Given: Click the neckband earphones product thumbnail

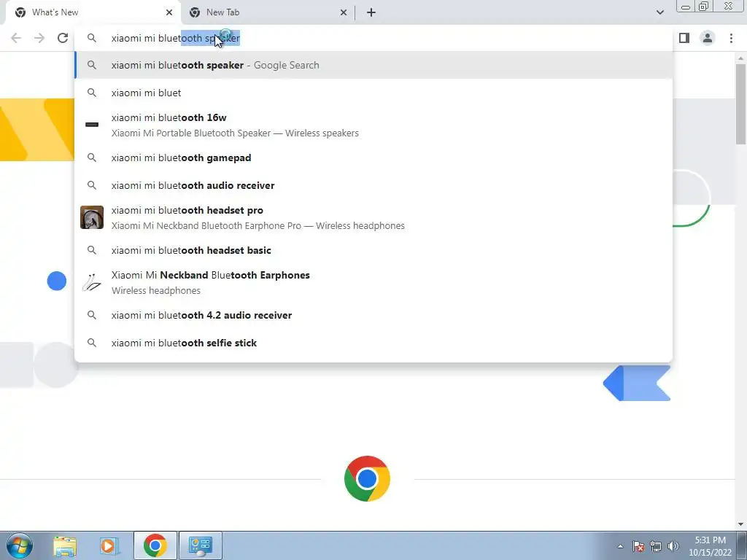Looking at the screenshot, I should click(x=92, y=282).
